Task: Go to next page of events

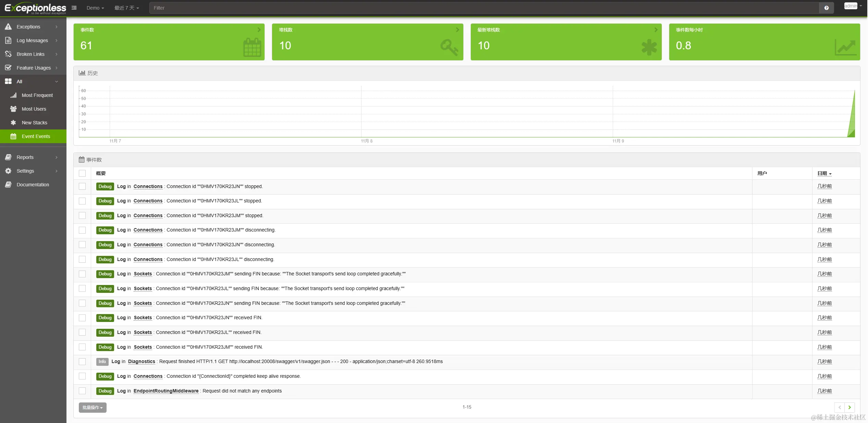Action: click(849, 407)
